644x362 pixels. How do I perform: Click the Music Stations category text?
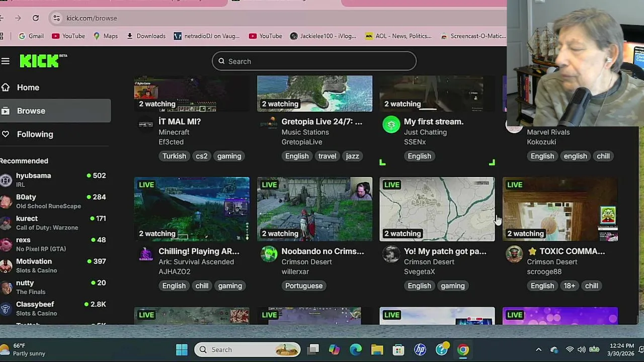click(305, 132)
